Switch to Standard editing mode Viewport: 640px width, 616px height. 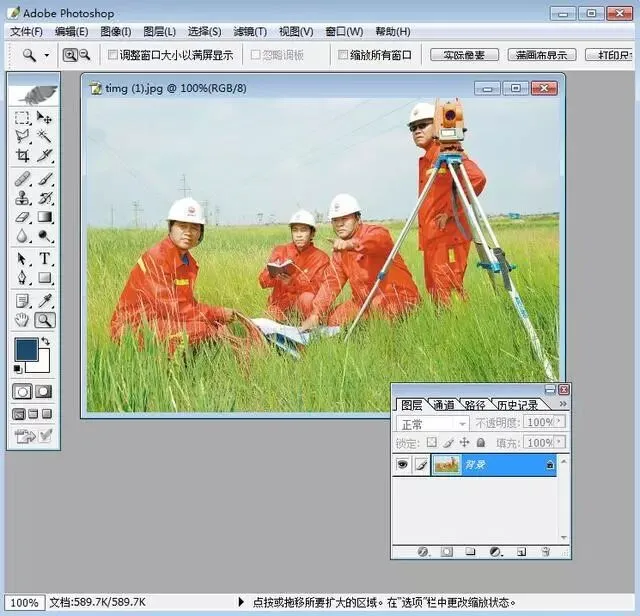tap(22, 392)
